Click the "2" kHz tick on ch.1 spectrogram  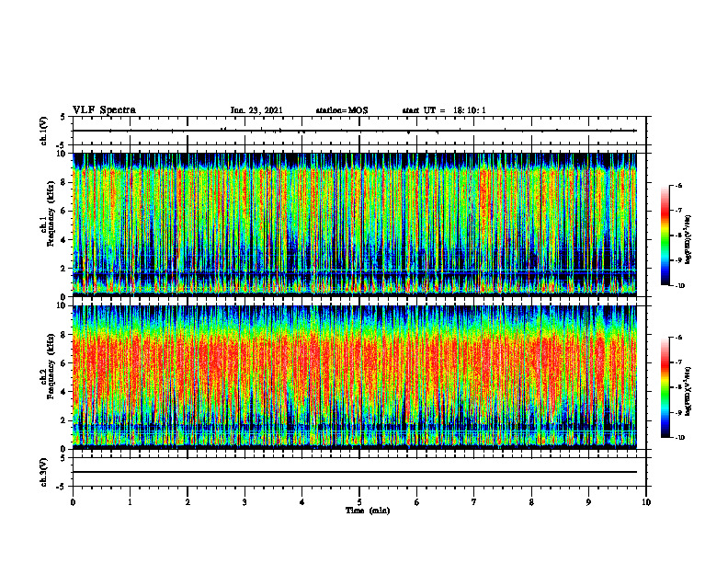64,268
